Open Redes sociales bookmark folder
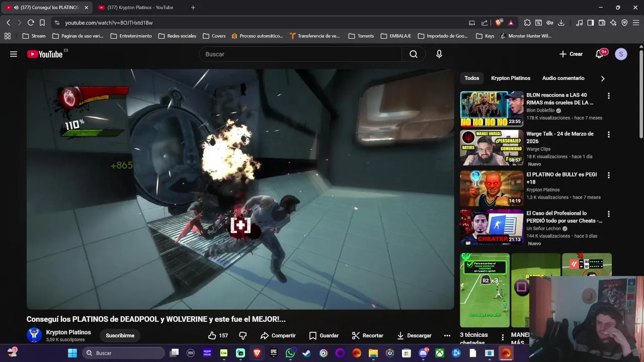Screen dimensions: 644x362 point(177,36)
